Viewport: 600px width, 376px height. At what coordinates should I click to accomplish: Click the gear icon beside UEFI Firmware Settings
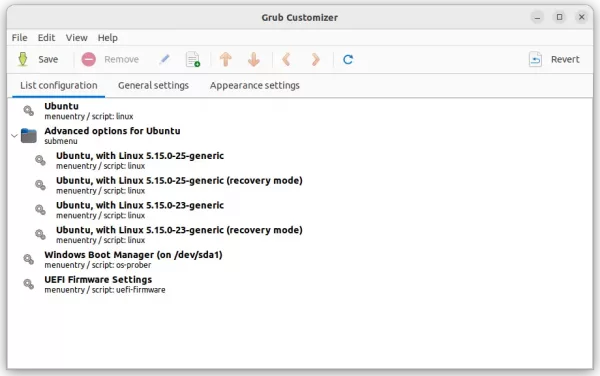(29, 284)
